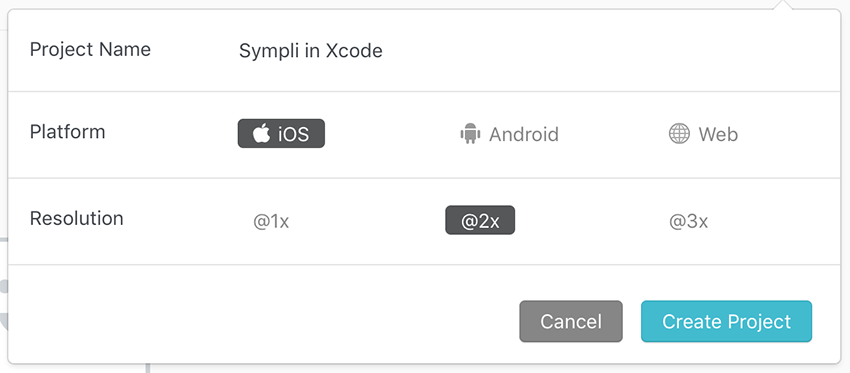The width and height of the screenshot is (850, 373).
Task: Click the Resolution row label
Action: tap(76, 218)
